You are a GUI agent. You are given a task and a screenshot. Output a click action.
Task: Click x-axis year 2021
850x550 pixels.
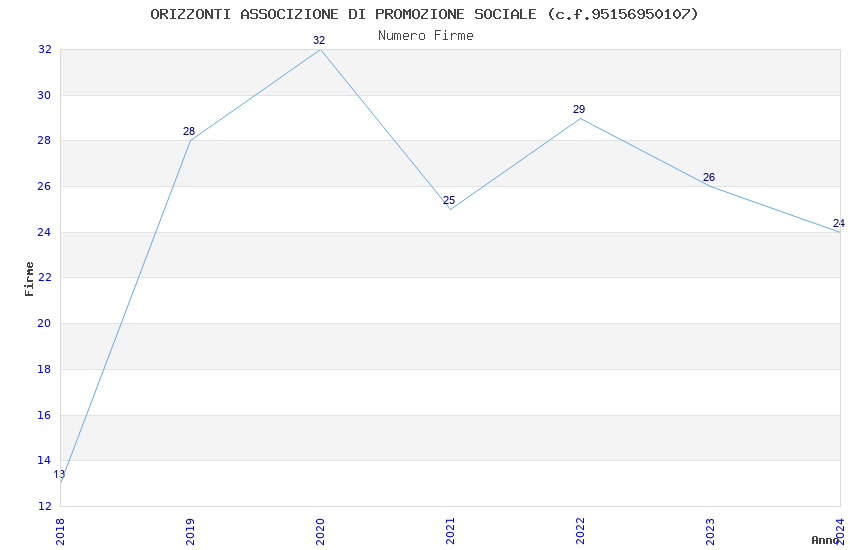click(450, 531)
